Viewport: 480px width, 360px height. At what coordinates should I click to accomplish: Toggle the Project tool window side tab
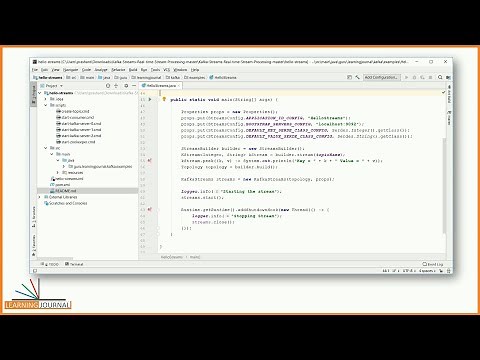pyautogui.click(x=34, y=95)
